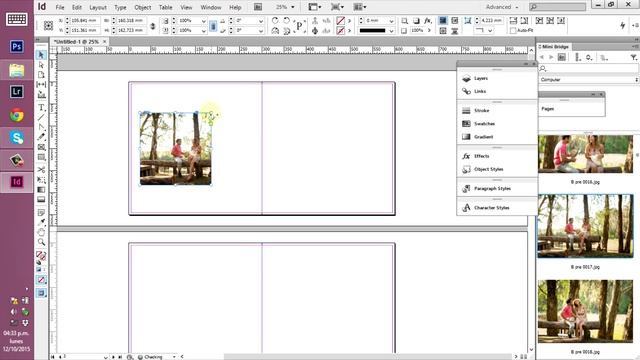
Task: Open the stroke style dropdown
Action: (x=391, y=31)
